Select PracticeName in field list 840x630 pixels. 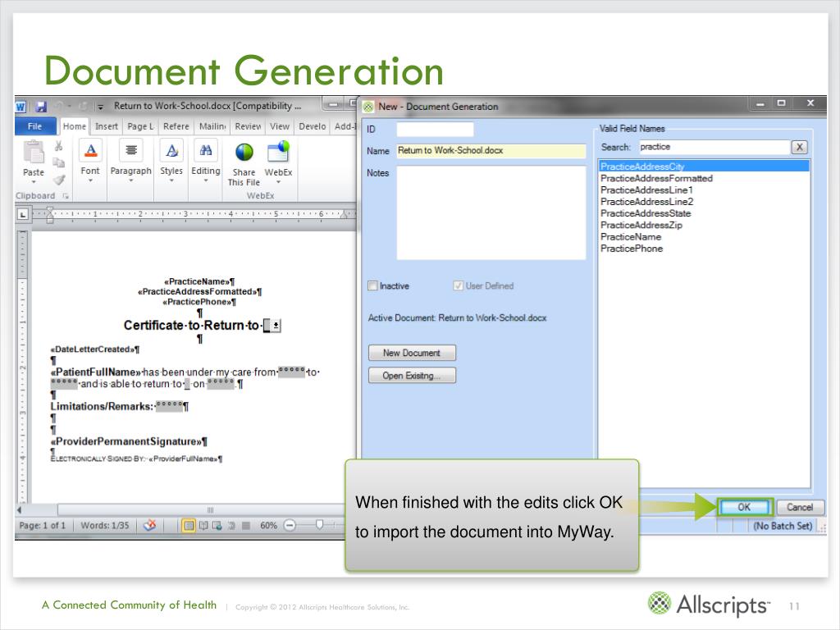pos(704,237)
